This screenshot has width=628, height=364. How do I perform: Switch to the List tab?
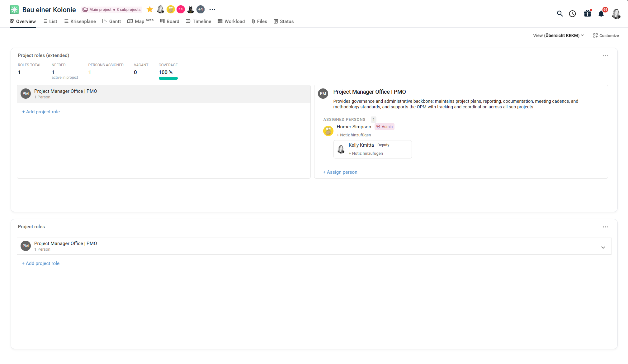point(50,21)
